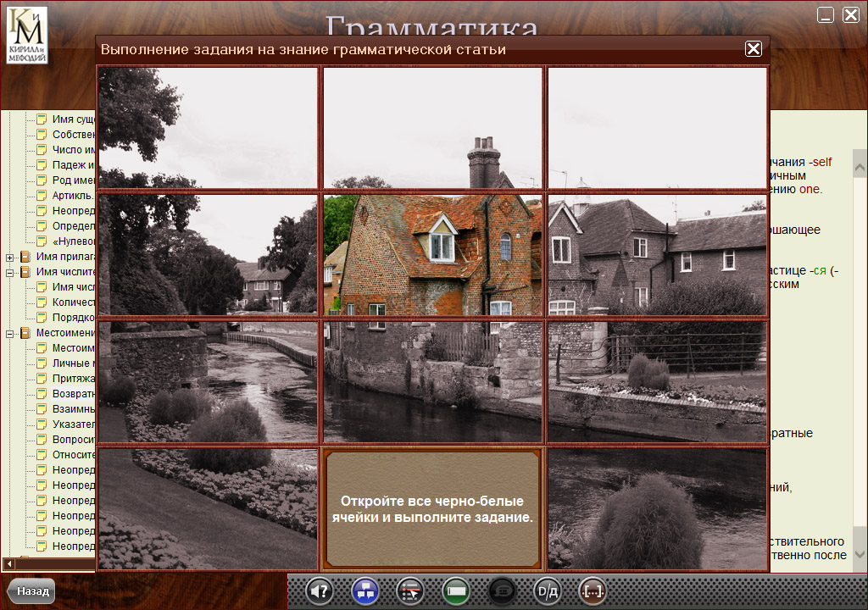Click the tree panel scroll-left arrow
The height and width of the screenshot is (610, 868).
pos(8,564)
